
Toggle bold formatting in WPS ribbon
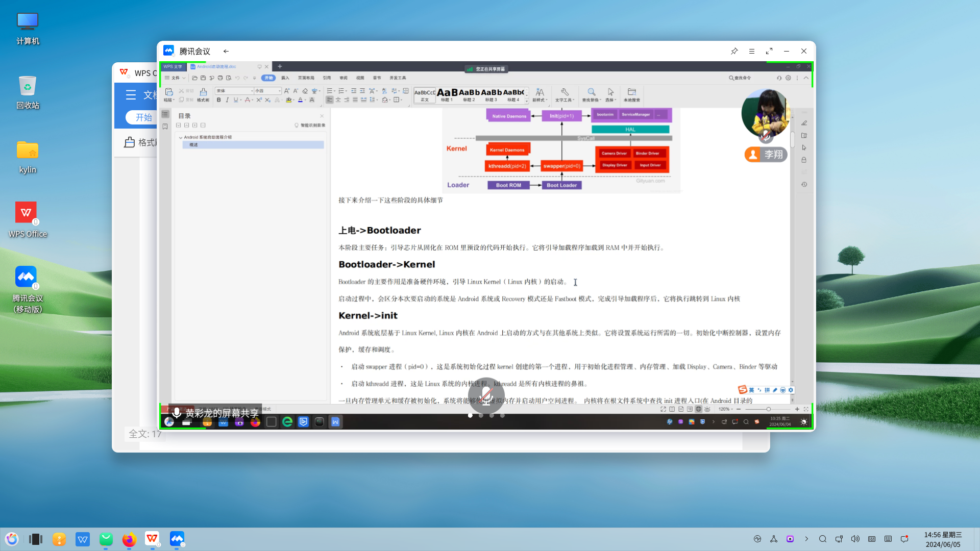coord(219,100)
